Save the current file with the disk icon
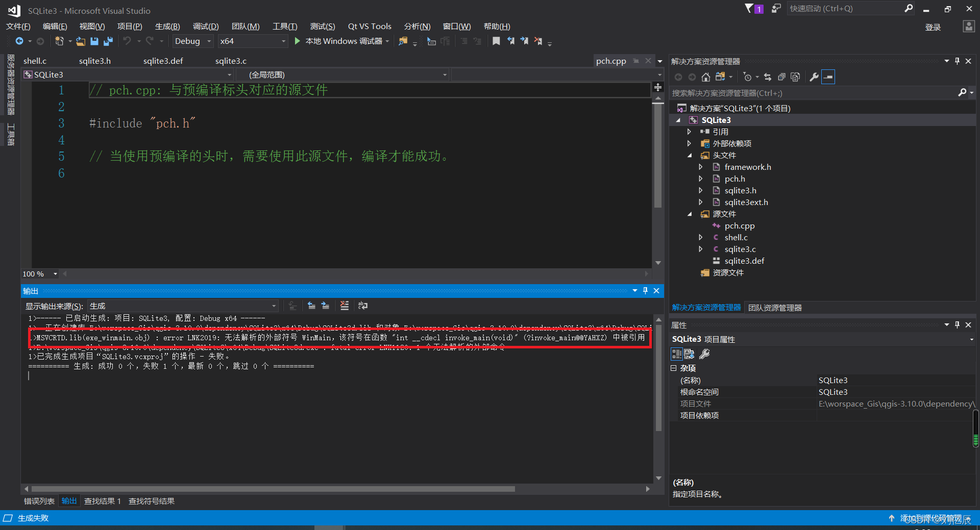980x530 pixels. pyautogui.click(x=94, y=41)
